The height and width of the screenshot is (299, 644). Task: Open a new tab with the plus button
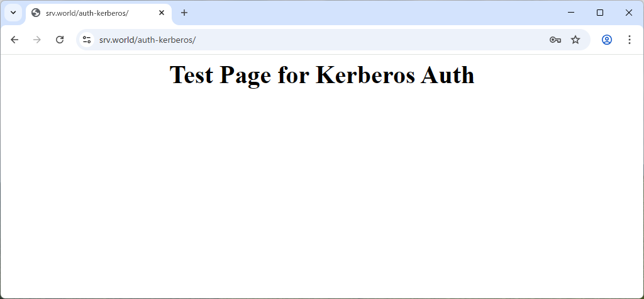coord(184,13)
